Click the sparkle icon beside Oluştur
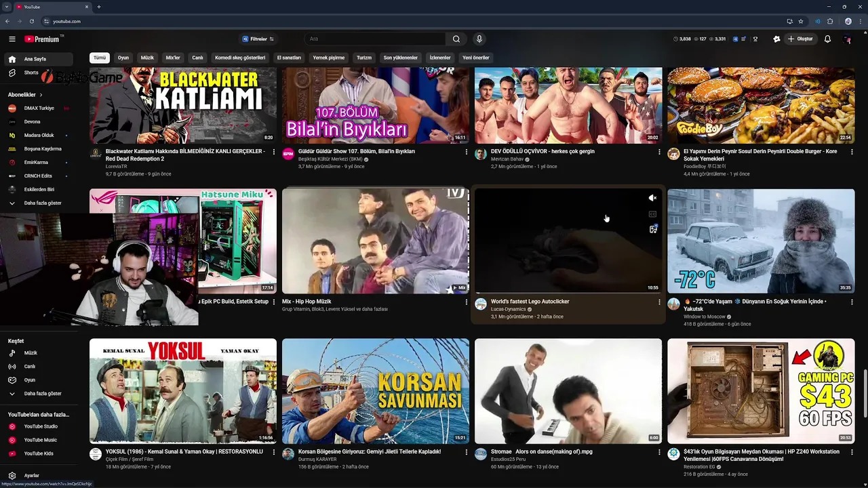868x488 pixels. pos(776,39)
